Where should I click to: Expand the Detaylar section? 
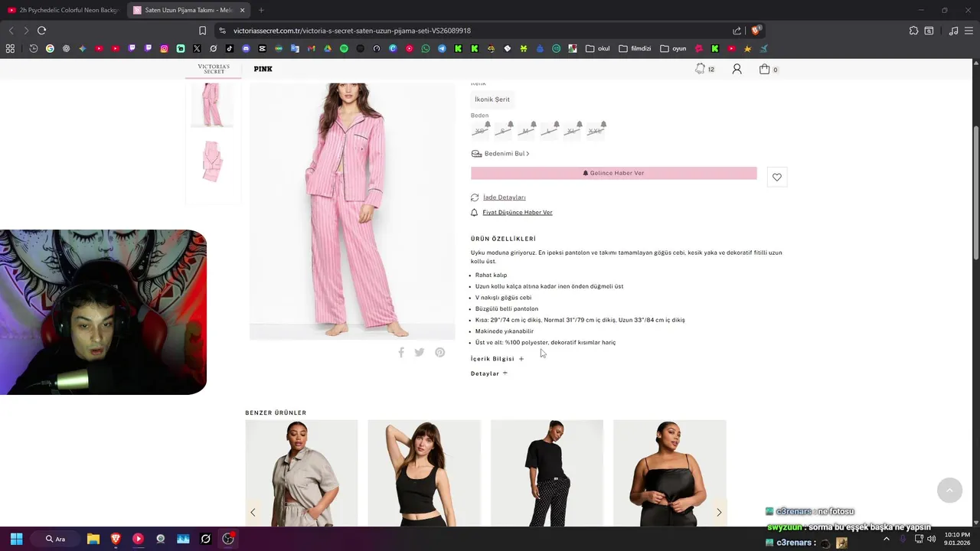coord(489,373)
